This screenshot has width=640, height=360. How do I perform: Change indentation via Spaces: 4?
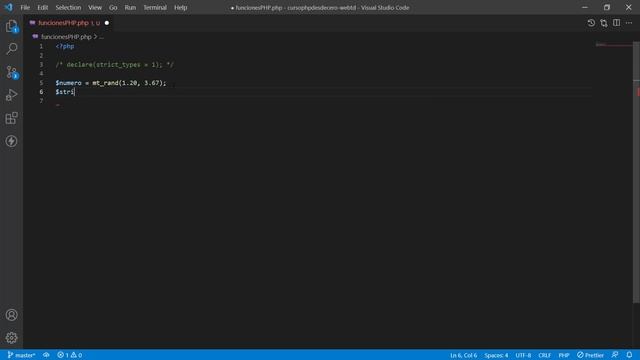496,355
